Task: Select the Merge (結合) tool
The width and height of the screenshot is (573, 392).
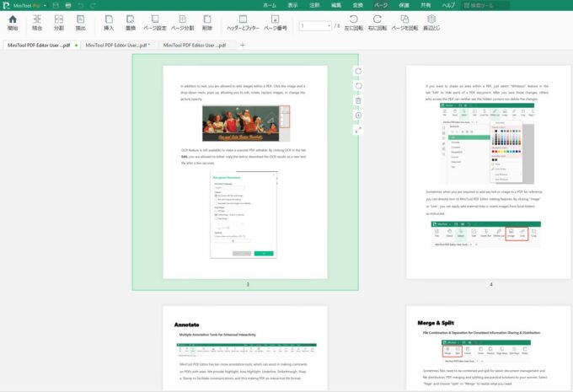Action: (x=37, y=23)
